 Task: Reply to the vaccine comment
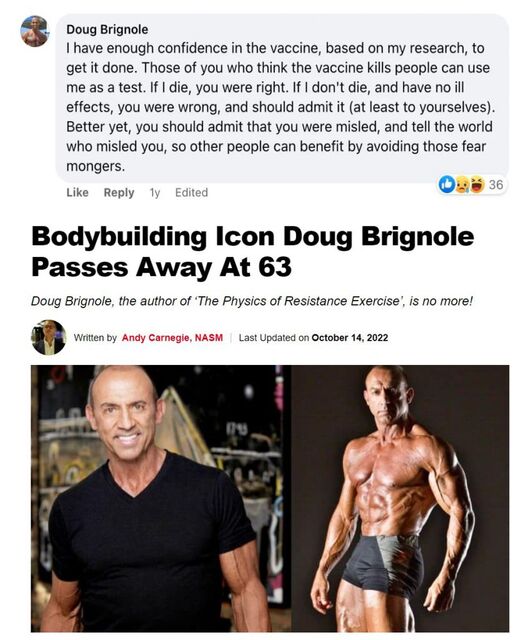pos(119,192)
